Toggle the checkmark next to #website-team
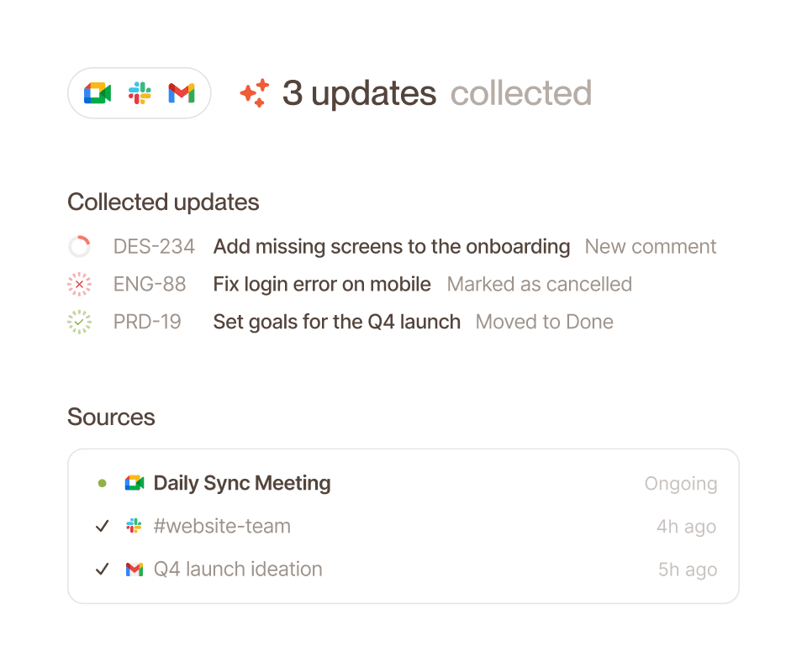This screenshot has height=672, width=807. click(x=103, y=526)
